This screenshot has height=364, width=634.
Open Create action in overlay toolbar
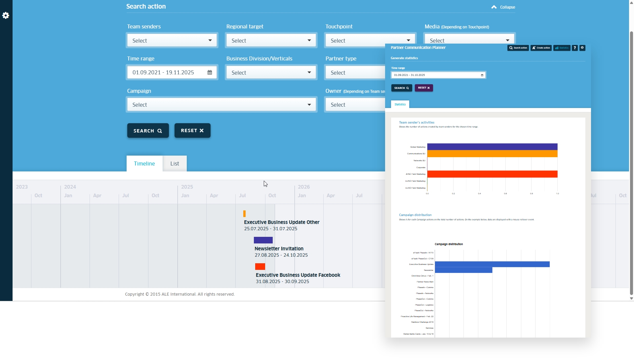(541, 48)
